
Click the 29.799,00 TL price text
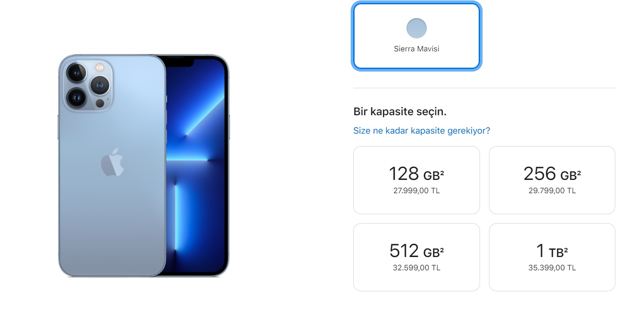[552, 191]
